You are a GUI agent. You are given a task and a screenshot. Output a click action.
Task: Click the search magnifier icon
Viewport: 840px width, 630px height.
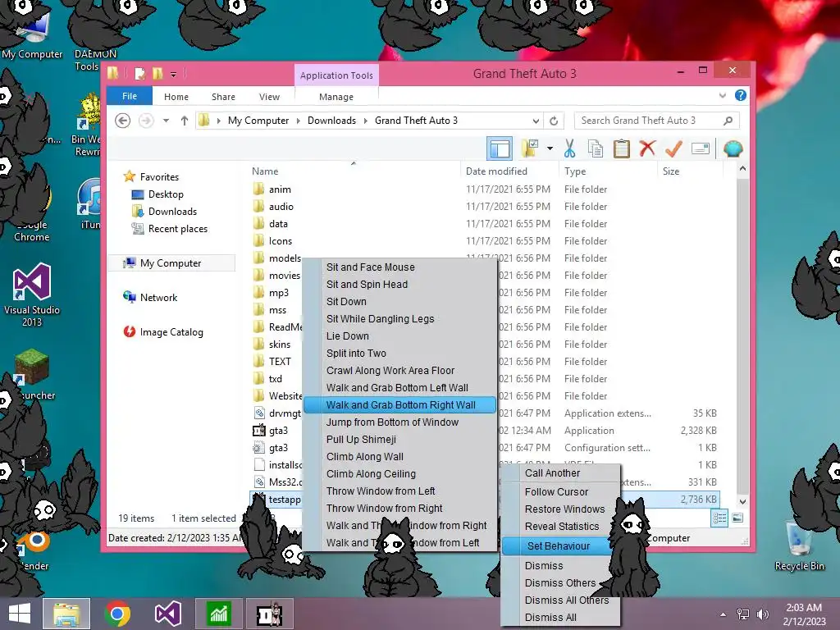728,121
